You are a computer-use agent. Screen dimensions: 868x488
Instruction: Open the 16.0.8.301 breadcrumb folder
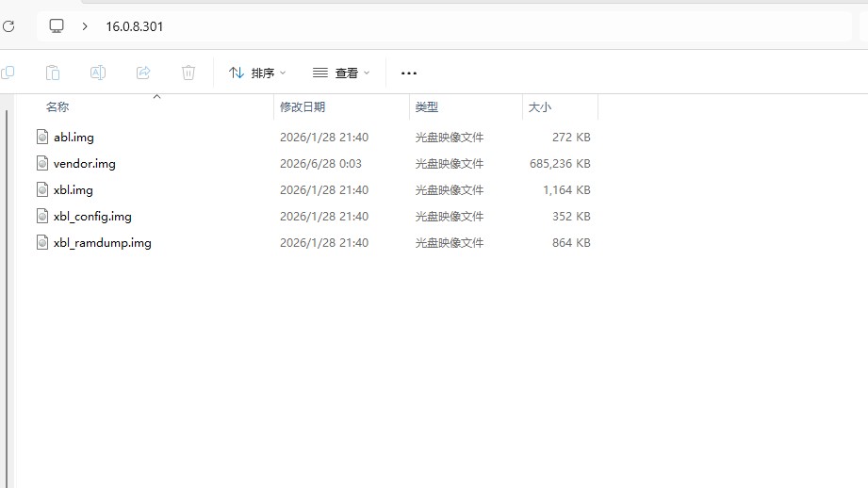(x=135, y=26)
